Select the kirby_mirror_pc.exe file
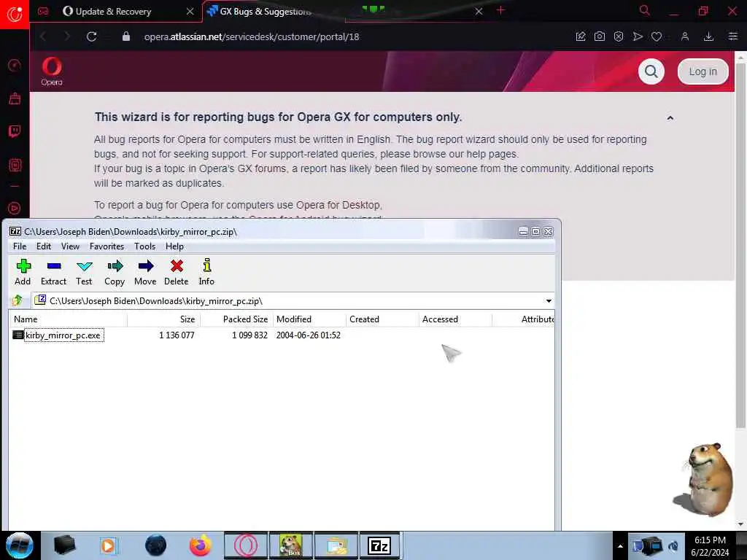The width and height of the screenshot is (747, 560). coord(63,335)
